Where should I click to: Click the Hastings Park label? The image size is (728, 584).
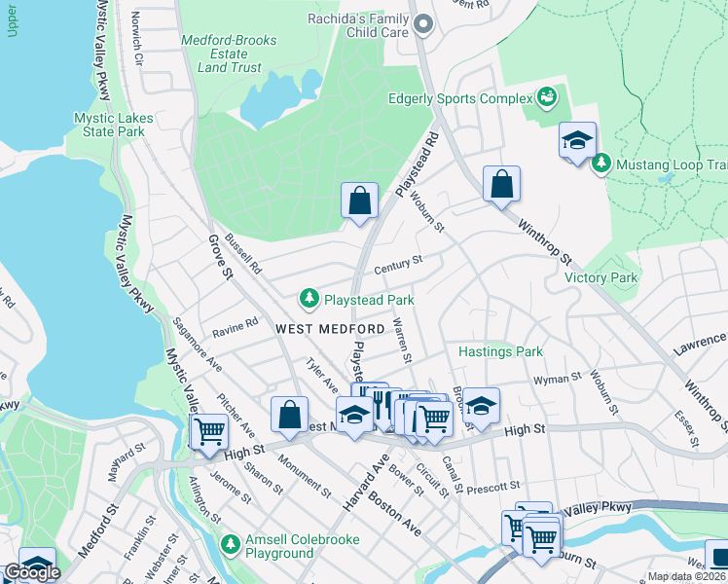(x=500, y=352)
